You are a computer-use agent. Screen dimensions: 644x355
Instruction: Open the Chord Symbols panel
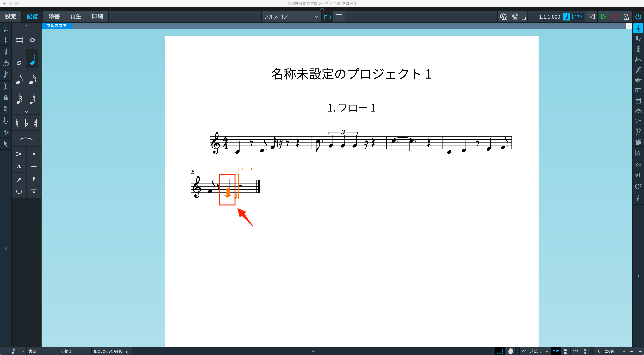[x=638, y=186]
